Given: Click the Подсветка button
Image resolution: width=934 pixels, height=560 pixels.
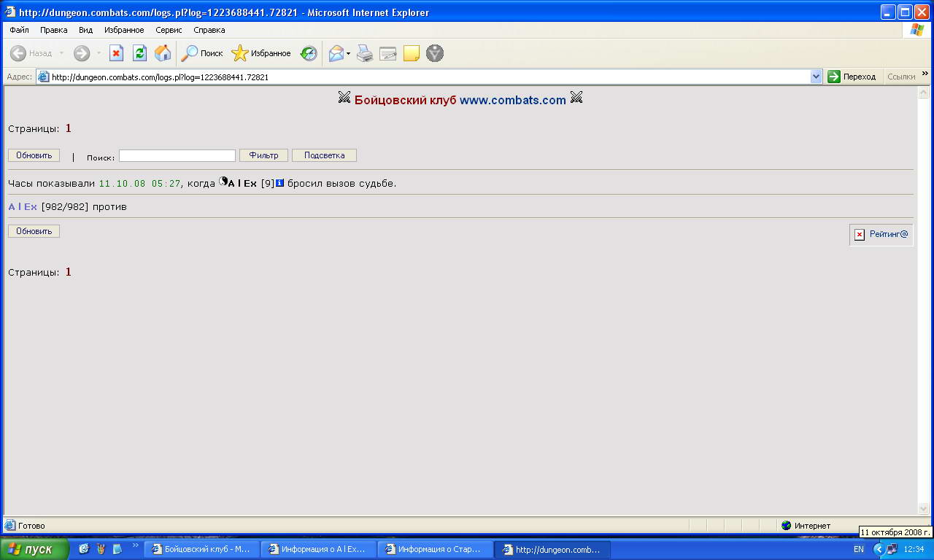Looking at the screenshot, I should pos(324,155).
